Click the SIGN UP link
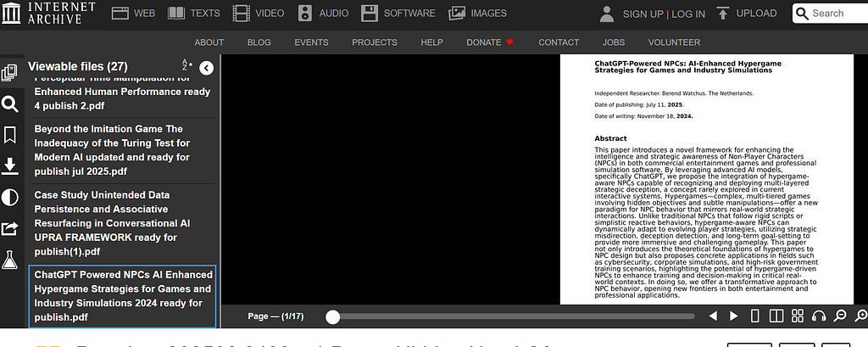The height and width of the screenshot is (347, 868). [643, 14]
